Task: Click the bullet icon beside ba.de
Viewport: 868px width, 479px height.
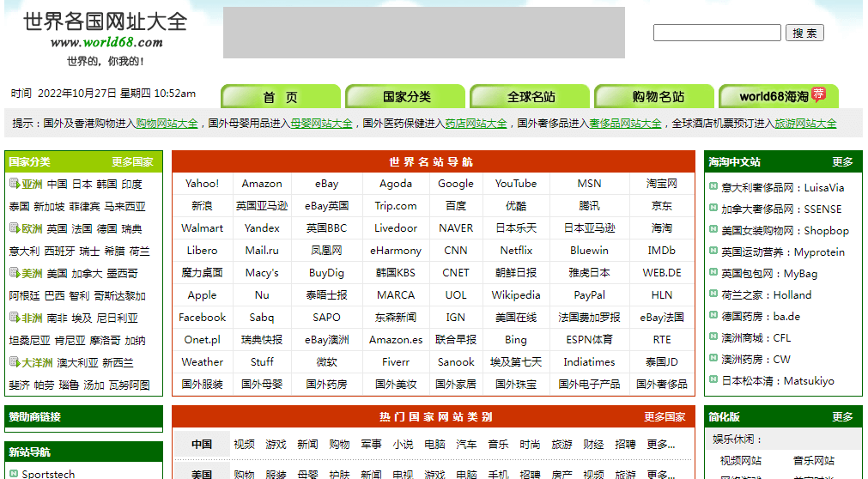Action: [713, 316]
